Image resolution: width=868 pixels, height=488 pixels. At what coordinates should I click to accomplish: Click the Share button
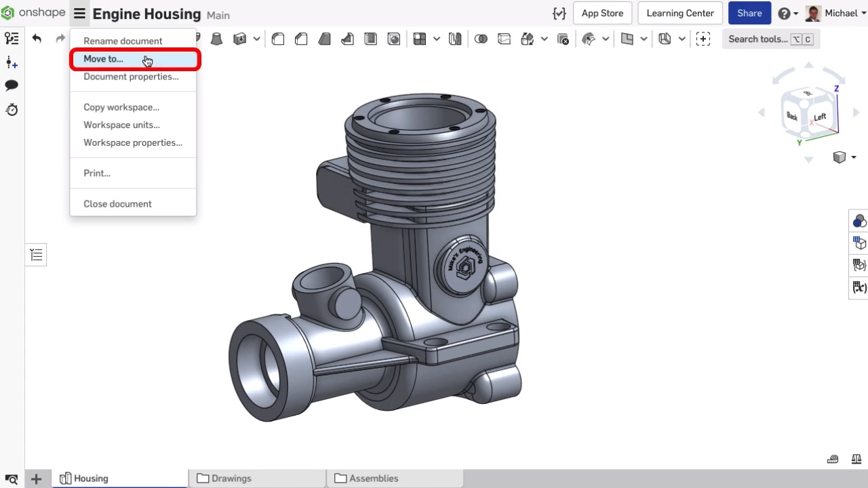coord(749,14)
